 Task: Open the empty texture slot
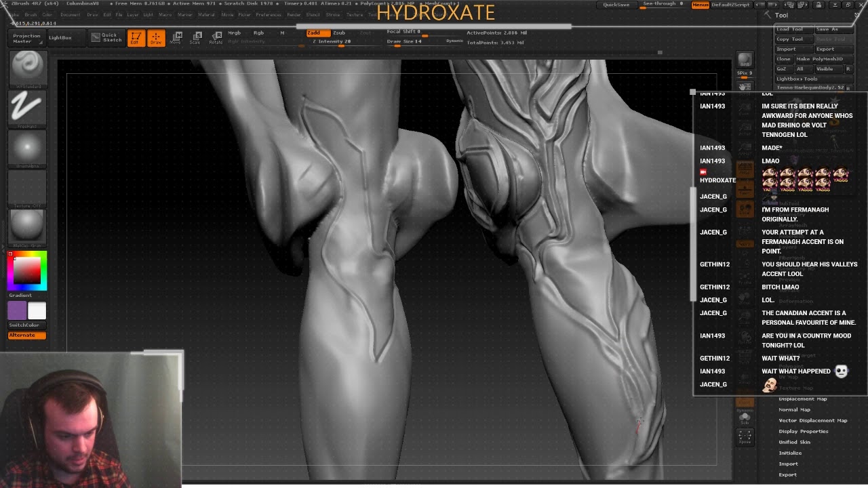[27, 189]
